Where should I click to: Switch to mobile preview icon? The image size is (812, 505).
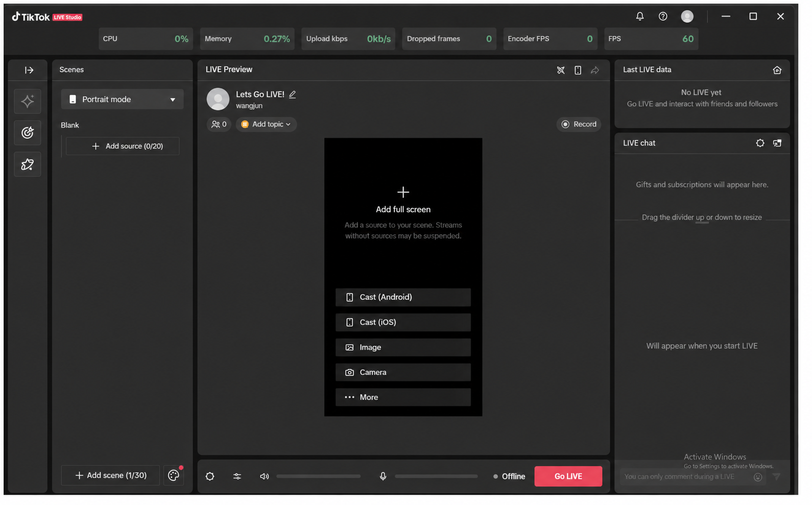578,70
